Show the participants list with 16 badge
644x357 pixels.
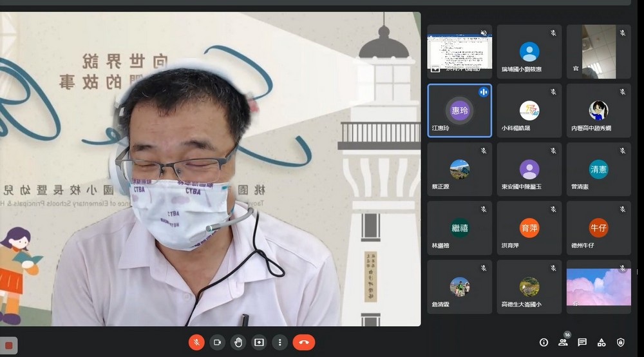(563, 342)
